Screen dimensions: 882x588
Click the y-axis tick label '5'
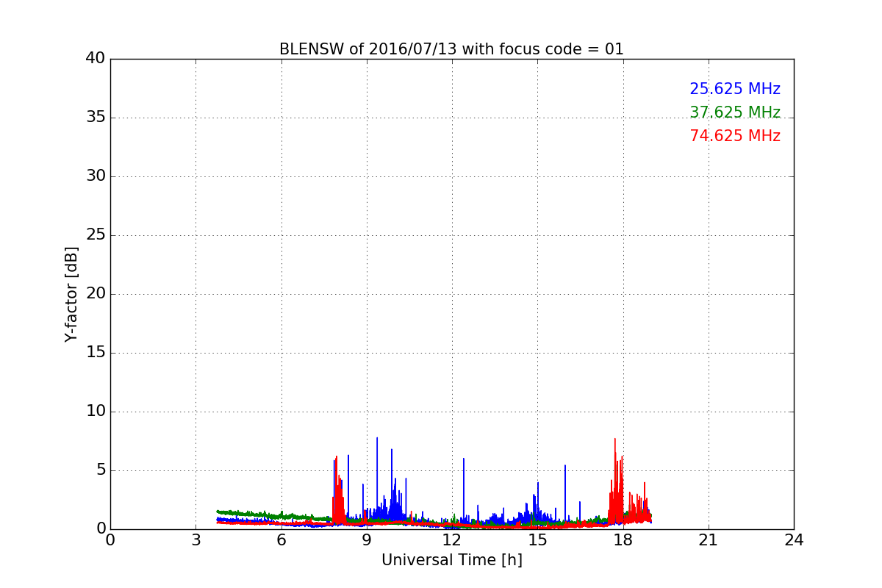pos(101,470)
